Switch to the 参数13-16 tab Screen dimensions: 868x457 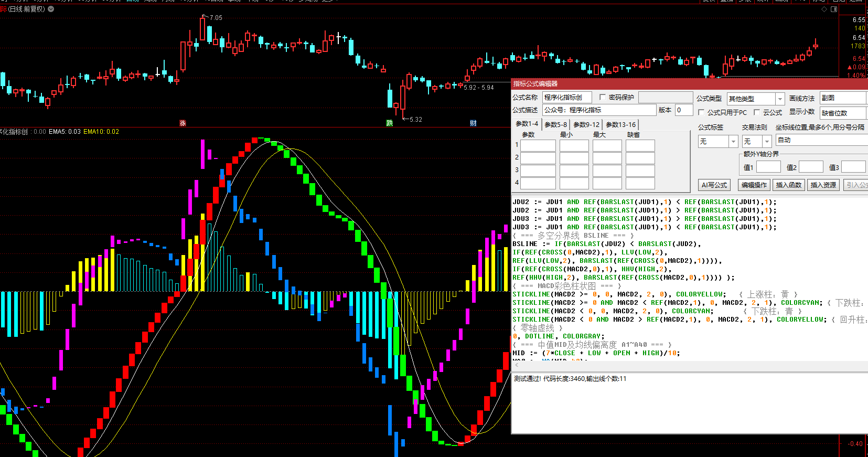(620, 124)
